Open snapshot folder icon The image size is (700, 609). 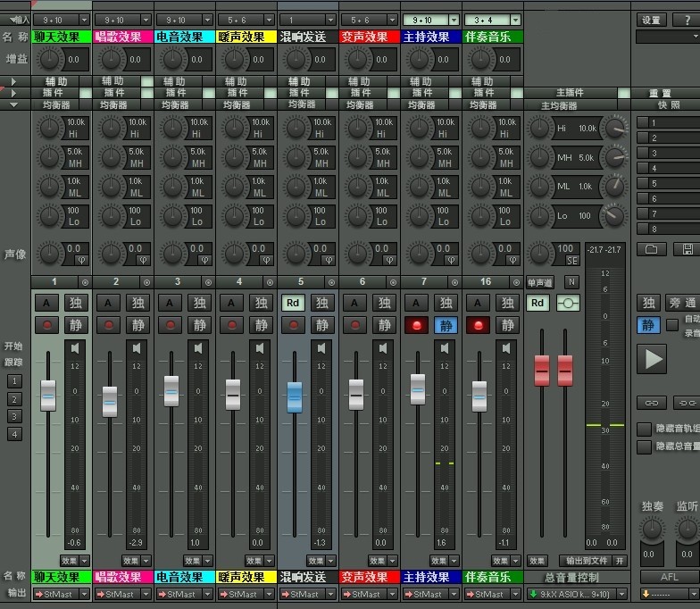(x=652, y=249)
